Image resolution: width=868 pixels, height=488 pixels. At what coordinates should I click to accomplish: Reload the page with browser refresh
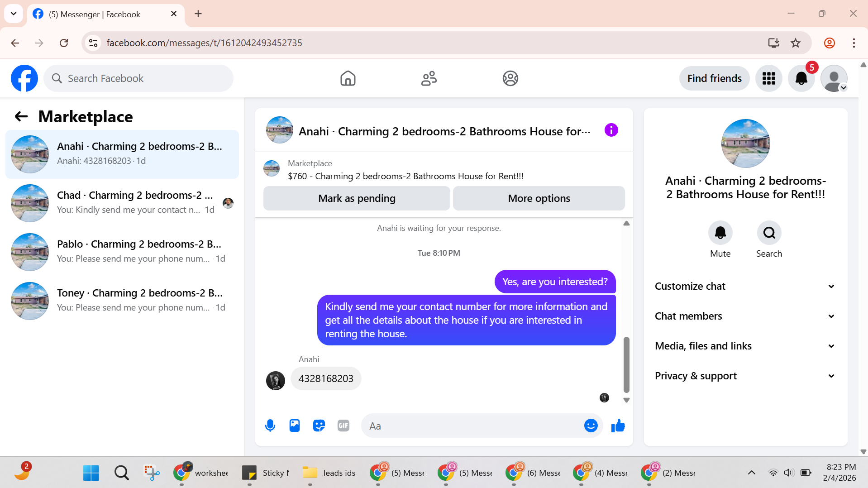coord(64,43)
